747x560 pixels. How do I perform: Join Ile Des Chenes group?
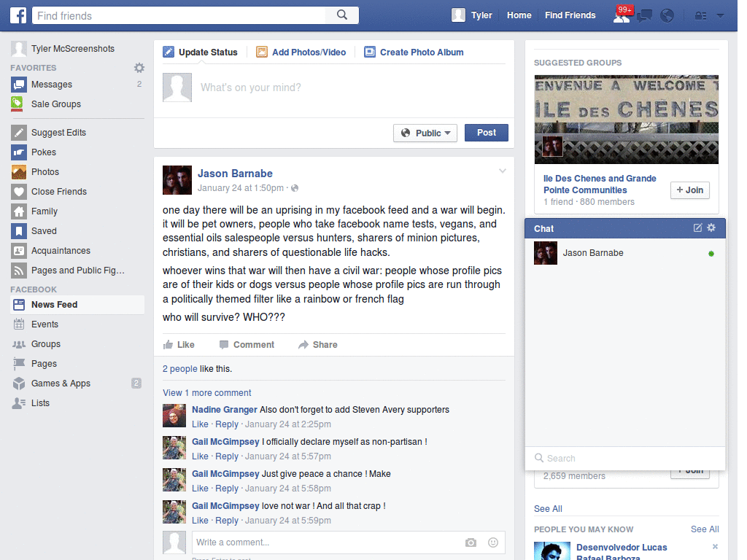click(690, 190)
